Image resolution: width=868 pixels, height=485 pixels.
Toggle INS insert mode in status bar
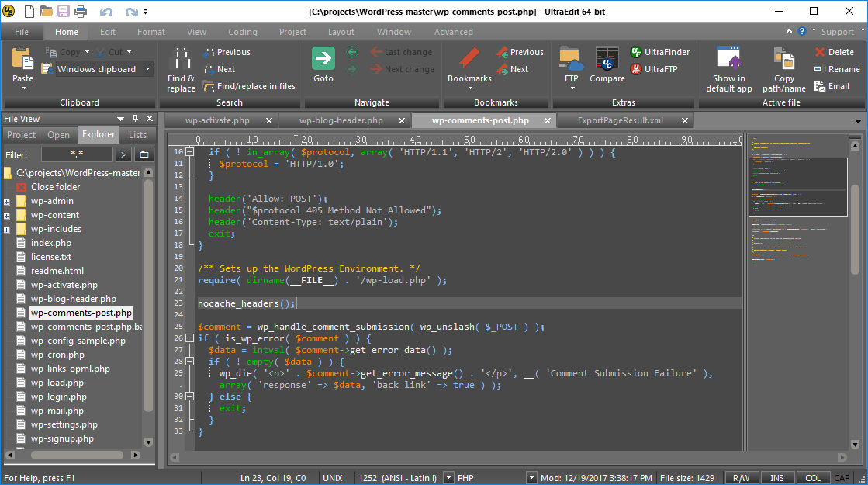coord(776,478)
